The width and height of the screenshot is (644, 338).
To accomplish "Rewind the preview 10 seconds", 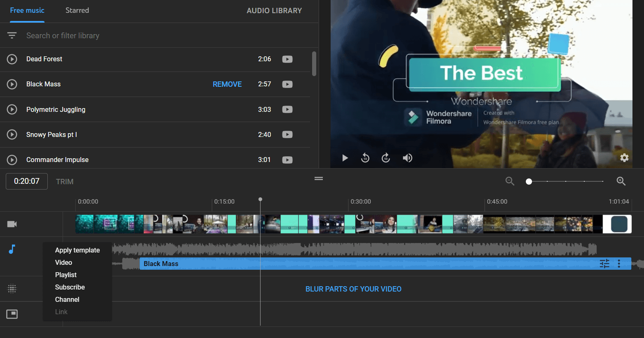I will click(x=365, y=158).
